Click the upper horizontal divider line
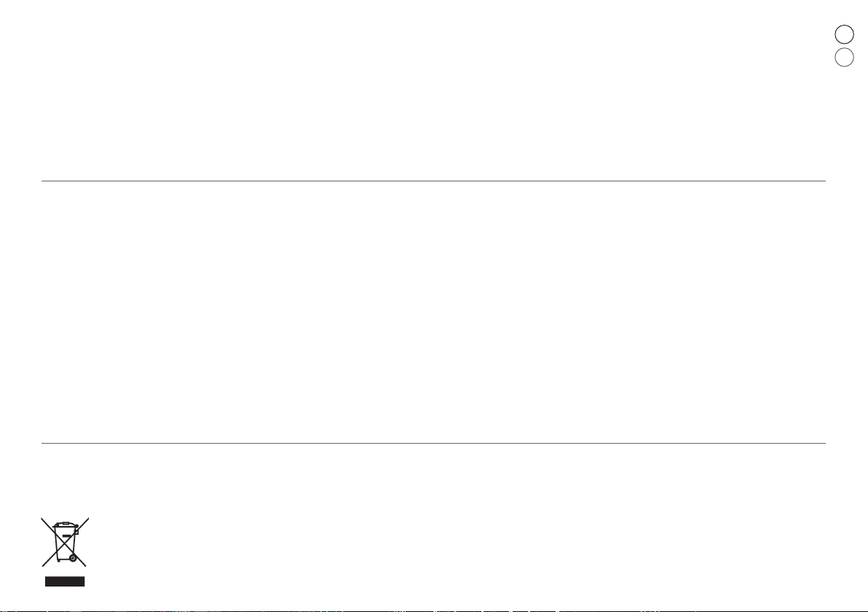 [433, 181]
